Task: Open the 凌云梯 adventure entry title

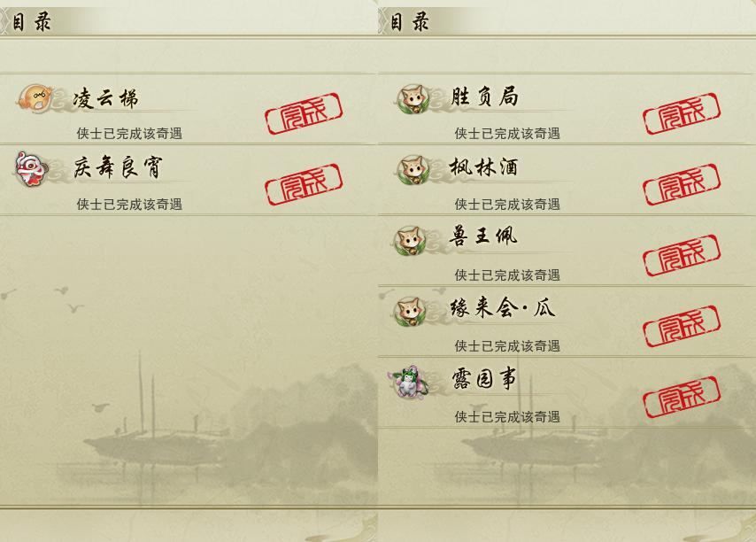Action: pos(105,98)
